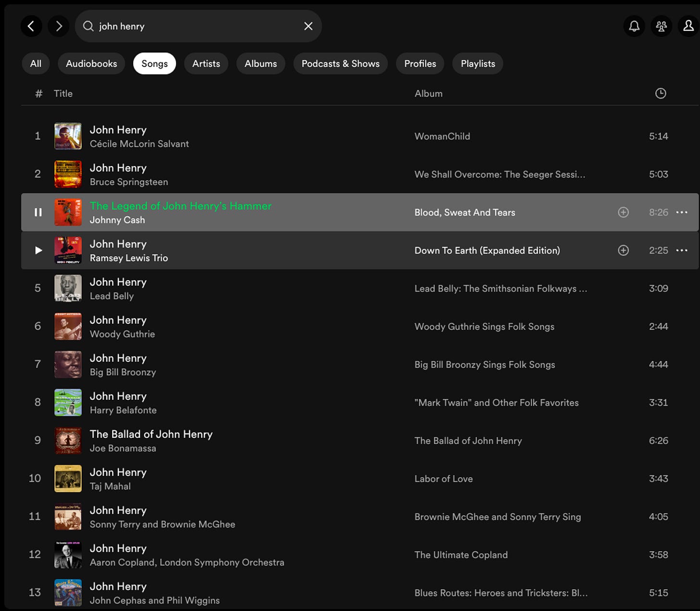Open Big Bill Broonzy artist link

point(123,372)
